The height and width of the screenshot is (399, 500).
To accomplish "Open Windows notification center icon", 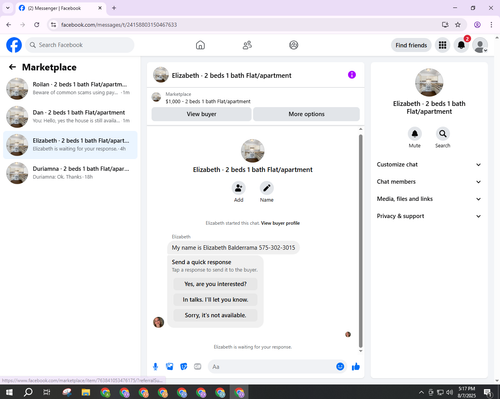I will pyautogui.click(x=488, y=392).
